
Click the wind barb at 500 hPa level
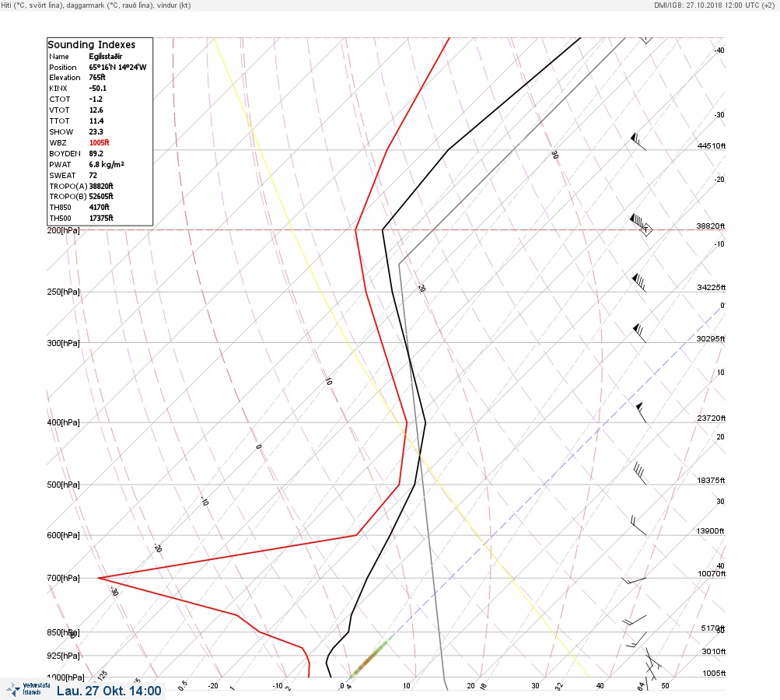tap(640, 473)
